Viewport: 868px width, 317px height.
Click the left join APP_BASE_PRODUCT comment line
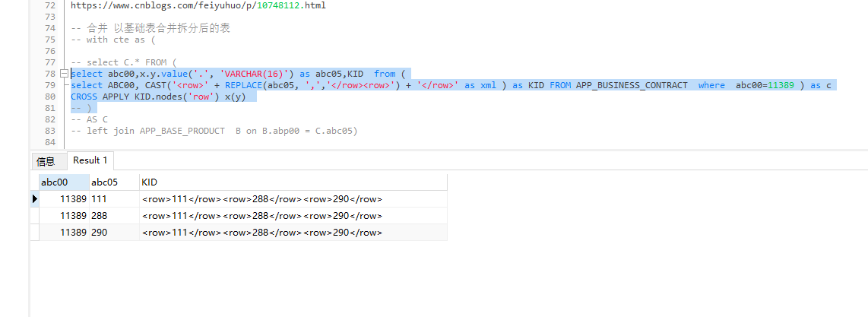(214, 131)
